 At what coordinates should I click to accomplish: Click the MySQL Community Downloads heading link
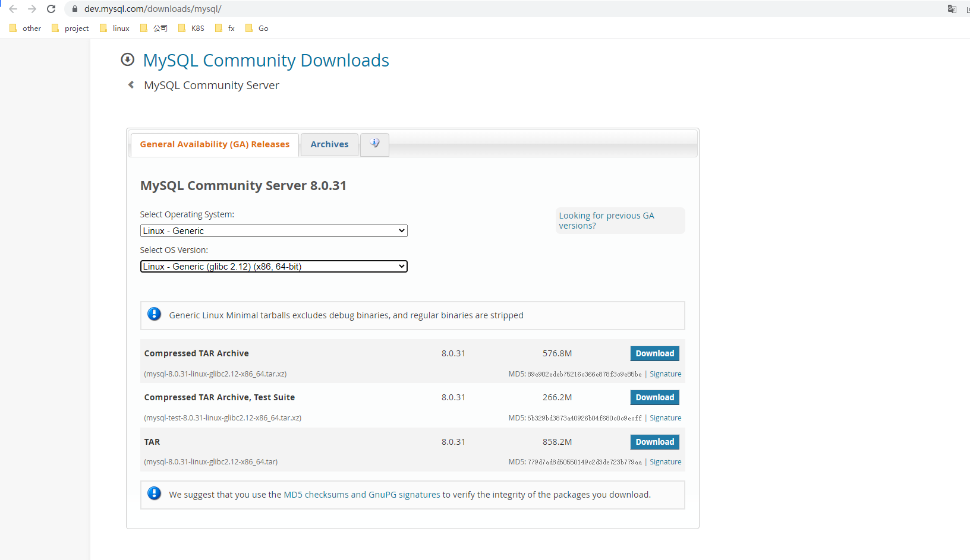(266, 61)
